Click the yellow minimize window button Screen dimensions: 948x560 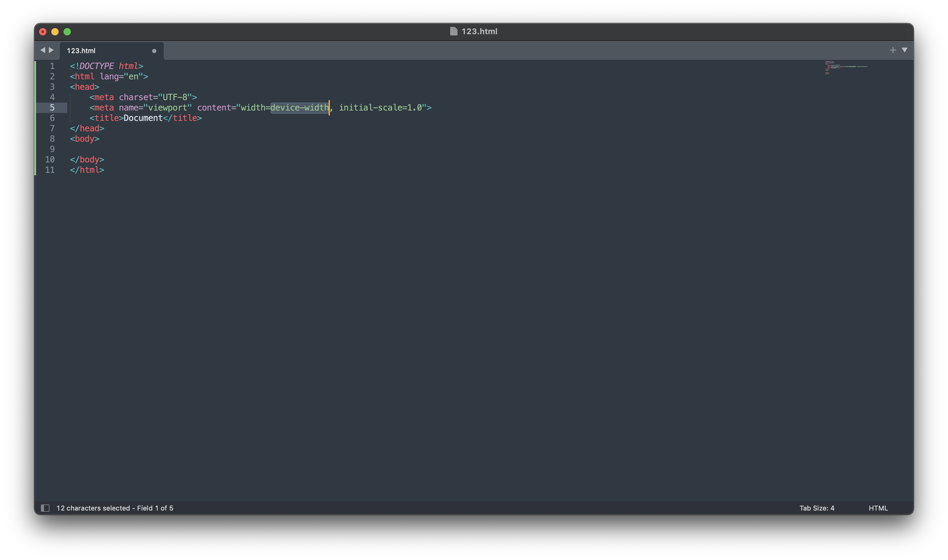(x=55, y=32)
